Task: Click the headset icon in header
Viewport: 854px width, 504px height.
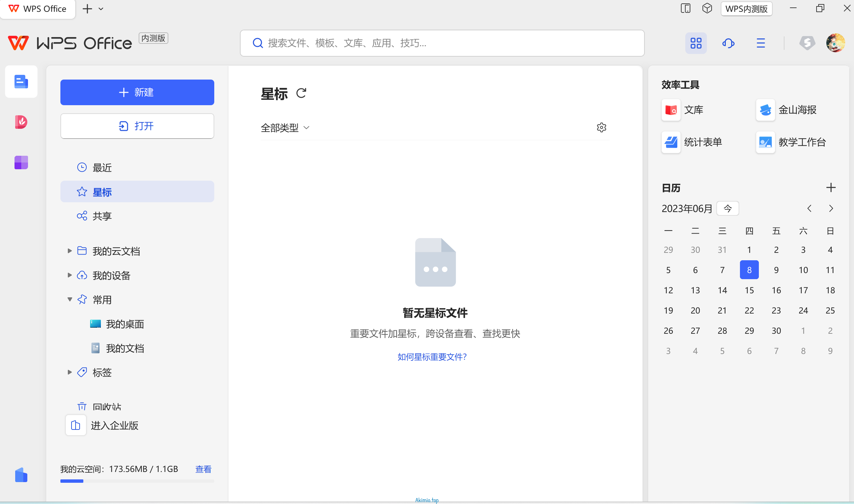Action: (x=728, y=43)
